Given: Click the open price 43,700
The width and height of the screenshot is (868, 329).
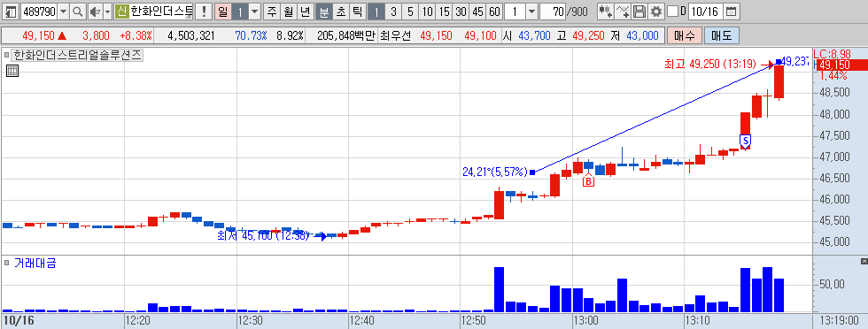Looking at the screenshot, I should point(534,36).
